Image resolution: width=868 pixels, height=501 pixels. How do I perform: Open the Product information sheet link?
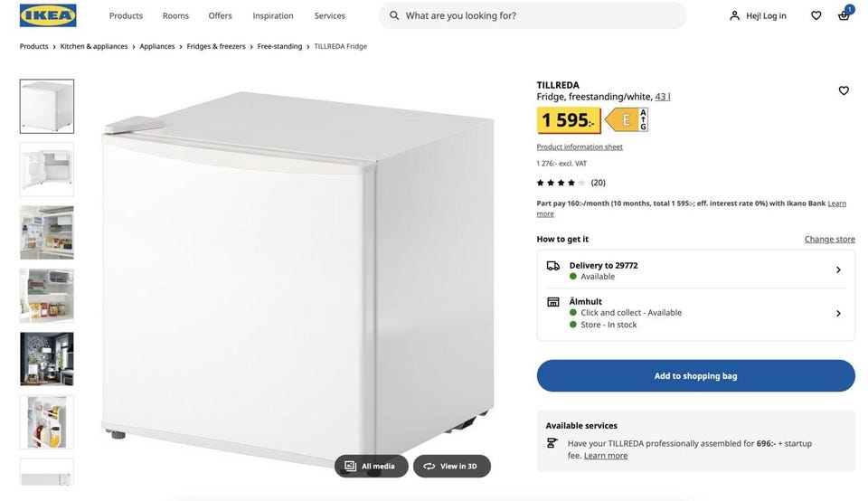580,147
